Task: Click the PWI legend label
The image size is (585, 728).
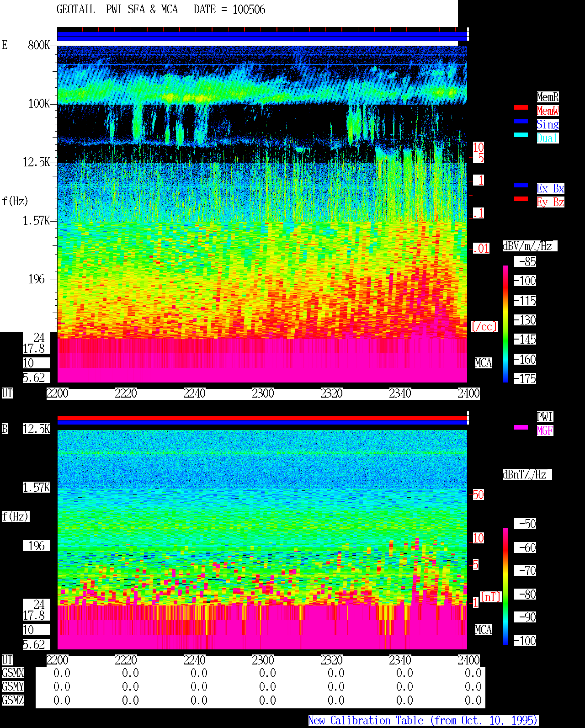Action: pos(545,417)
